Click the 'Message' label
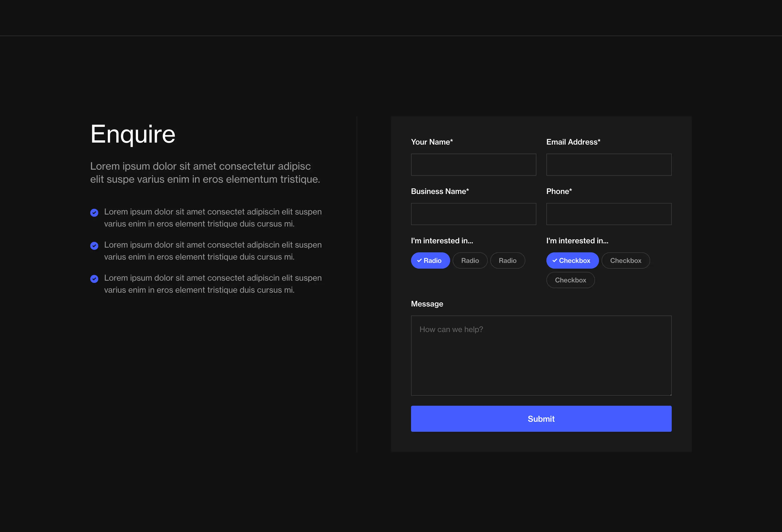Screen dimensions: 782x532 pyautogui.click(x=427, y=304)
